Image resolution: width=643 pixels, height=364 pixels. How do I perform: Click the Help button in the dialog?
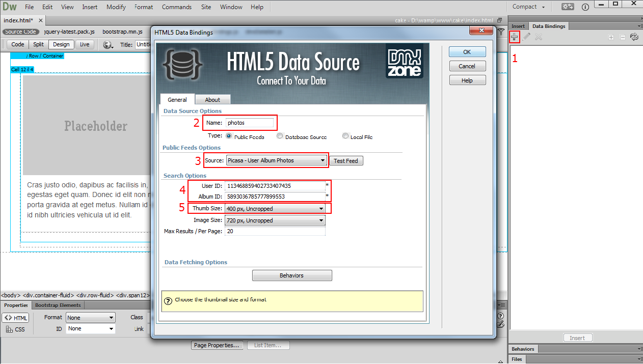[467, 80]
